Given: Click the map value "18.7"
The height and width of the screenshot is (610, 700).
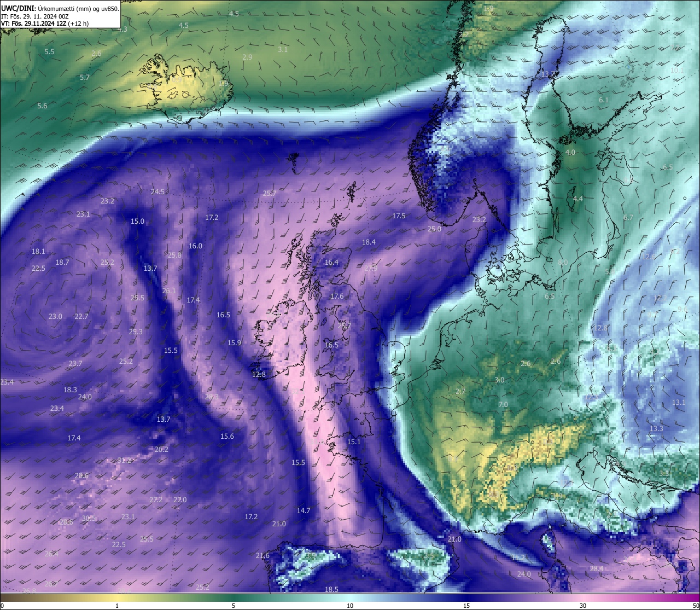Looking at the screenshot, I should (x=62, y=263).
